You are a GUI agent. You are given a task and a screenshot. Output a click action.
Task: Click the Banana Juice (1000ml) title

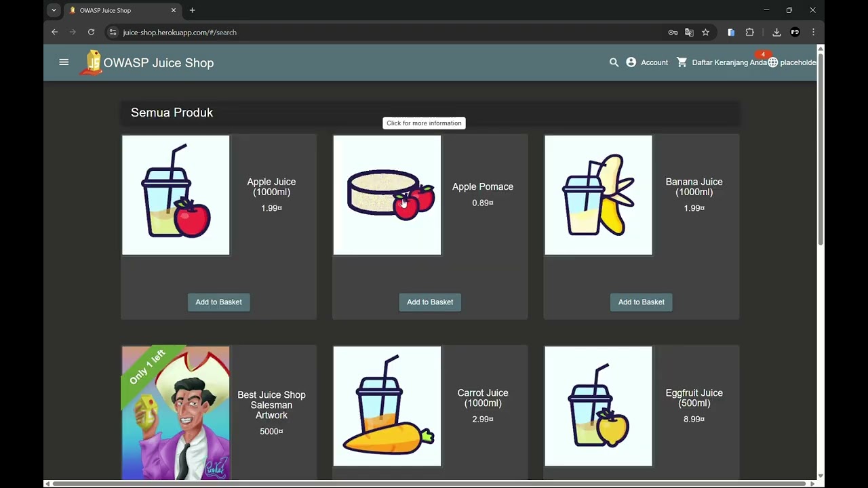click(x=694, y=187)
